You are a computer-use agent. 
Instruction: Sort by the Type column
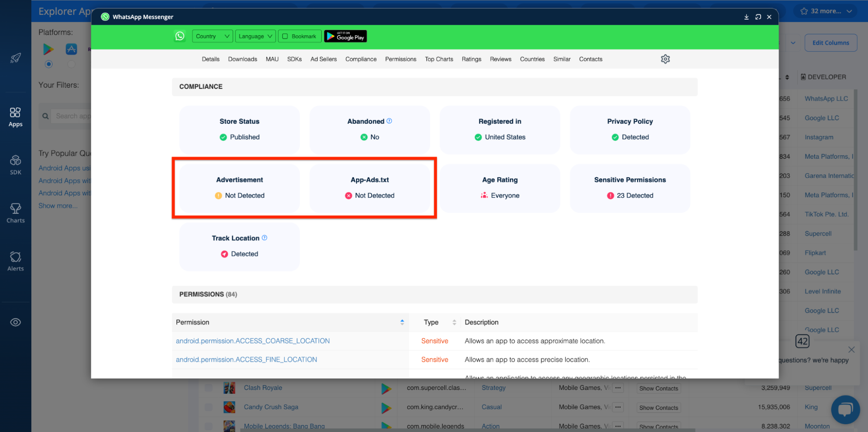[454, 322]
